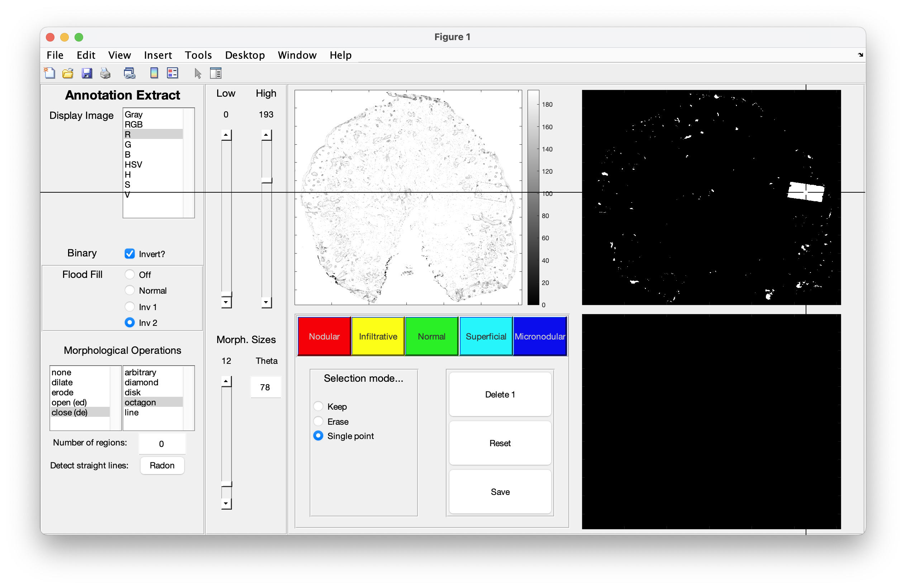Select Gray in Display Image list

(153, 115)
